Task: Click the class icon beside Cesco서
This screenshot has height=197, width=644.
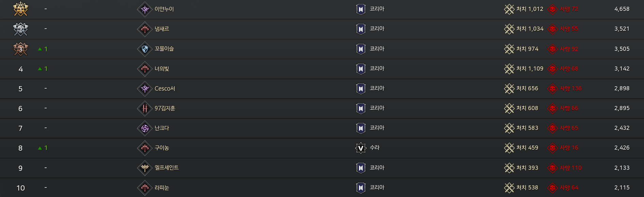Action: [145, 89]
